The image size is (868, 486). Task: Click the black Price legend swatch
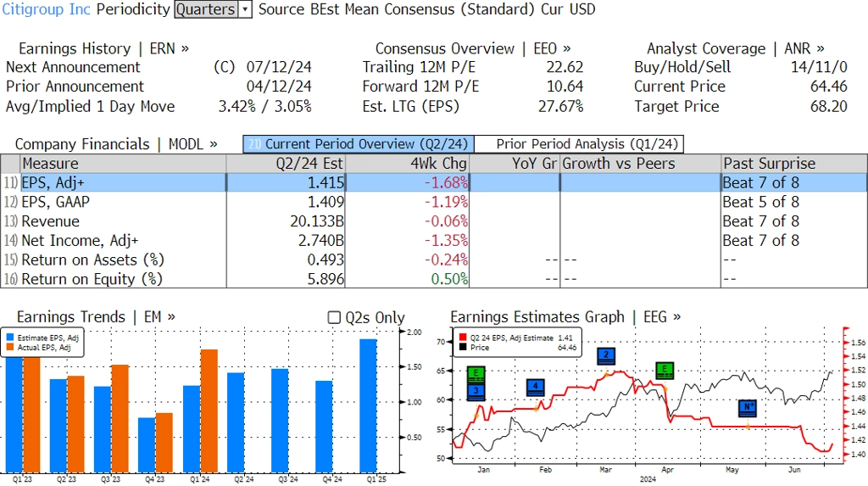(x=463, y=348)
